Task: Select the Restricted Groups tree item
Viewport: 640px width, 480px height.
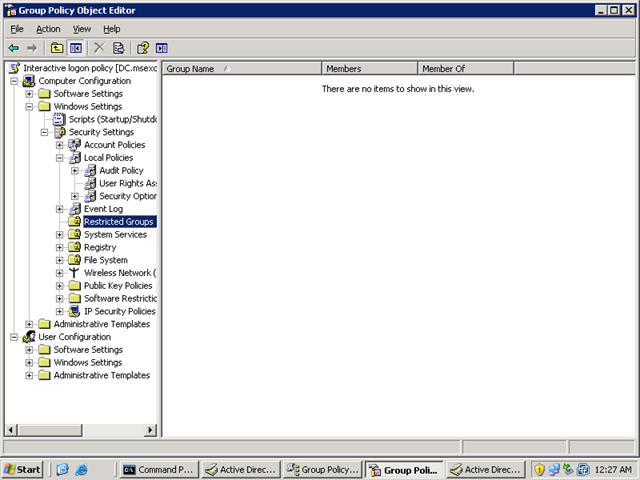Action: pyautogui.click(x=119, y=222)
